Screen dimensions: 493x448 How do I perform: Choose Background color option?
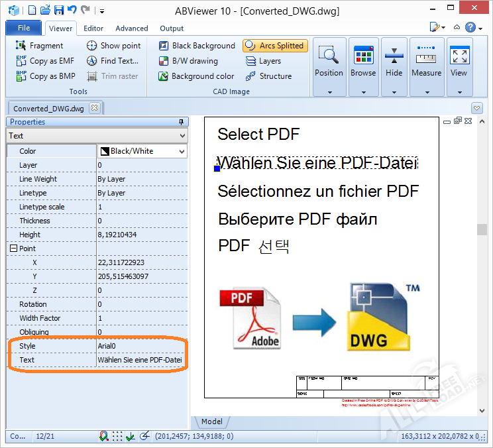tap(196, 76)
